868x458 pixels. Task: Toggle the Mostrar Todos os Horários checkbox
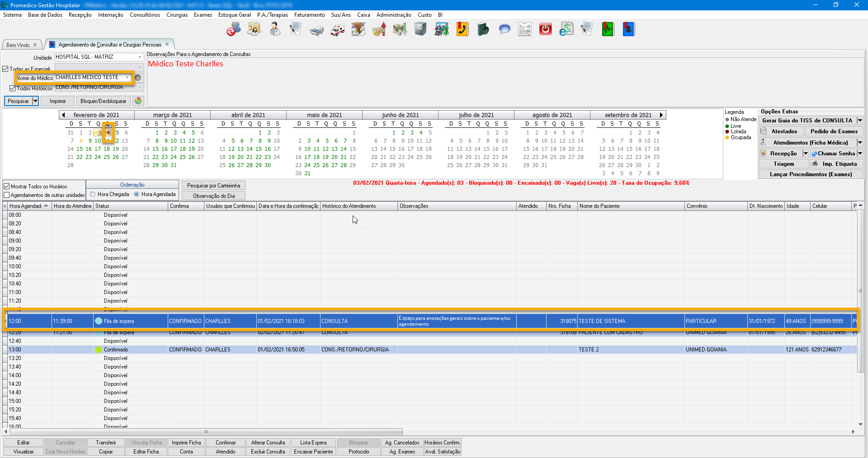[x=7, y=186]
